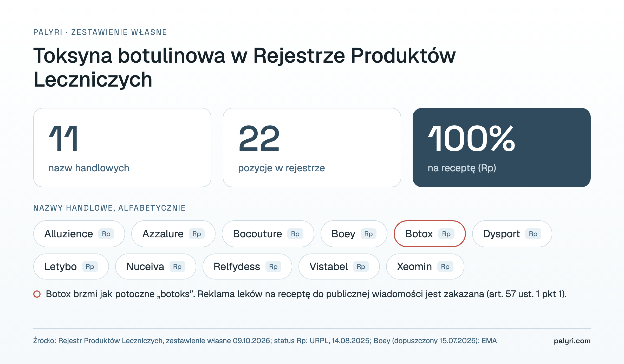Screen dimensions: 624x364
Task: Click the label na receptę (Rp)
Action: [462, 168]
